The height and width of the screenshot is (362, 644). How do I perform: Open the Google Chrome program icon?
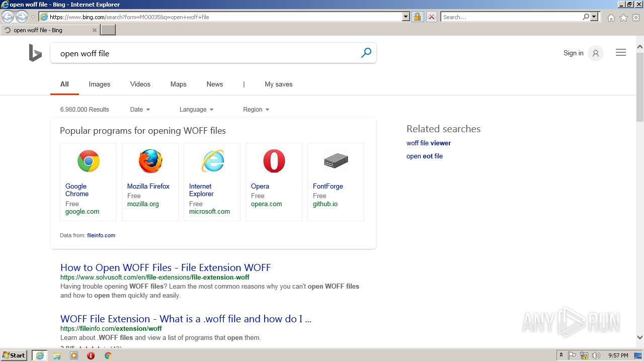coord(88,161)
